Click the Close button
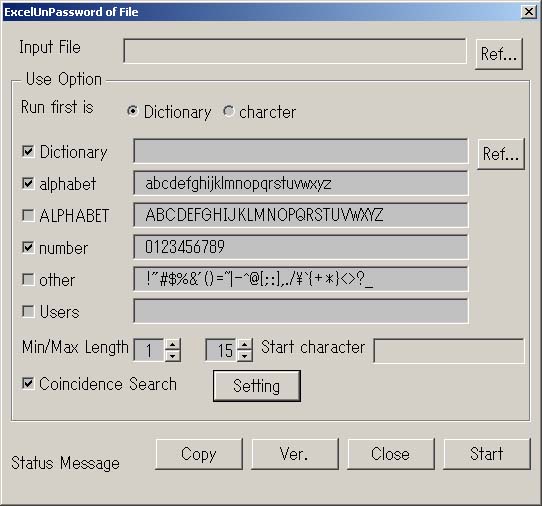Image resolution: width=542 pixels, height=506 pixels. click(x=391, y=454)
